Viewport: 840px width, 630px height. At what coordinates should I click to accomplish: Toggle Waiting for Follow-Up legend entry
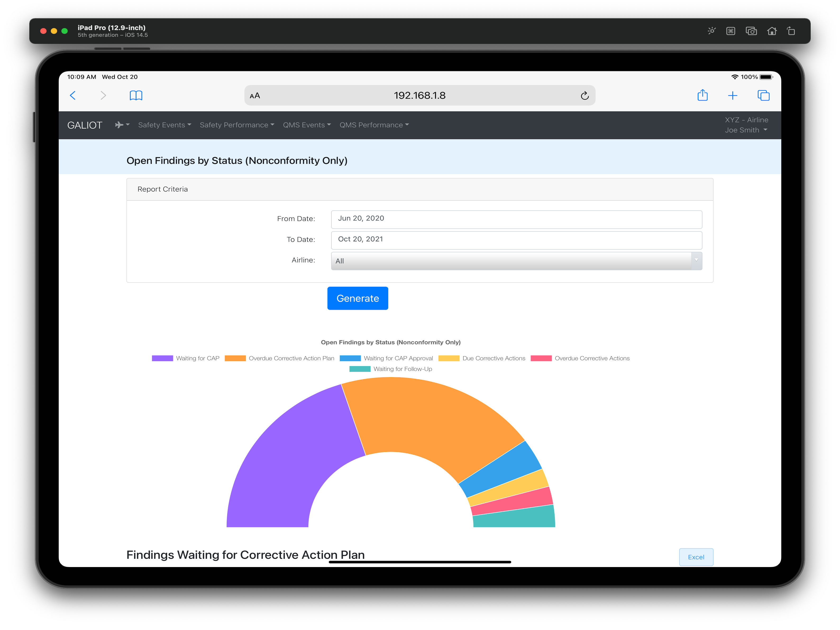click(x=391, y=369)
